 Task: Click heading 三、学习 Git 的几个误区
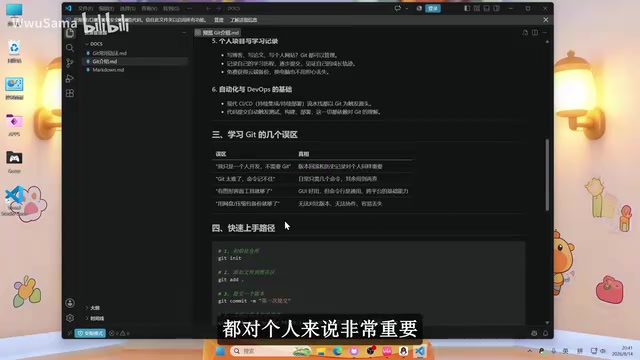pos(255,135)
